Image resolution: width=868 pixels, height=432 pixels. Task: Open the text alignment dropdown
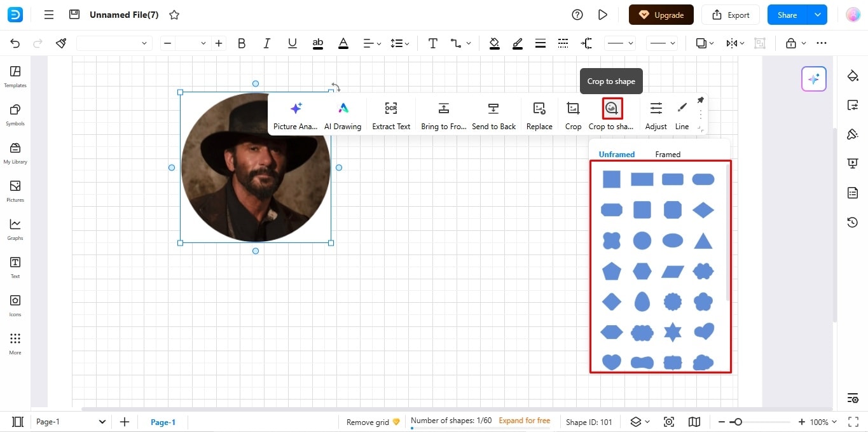point(372,43)
